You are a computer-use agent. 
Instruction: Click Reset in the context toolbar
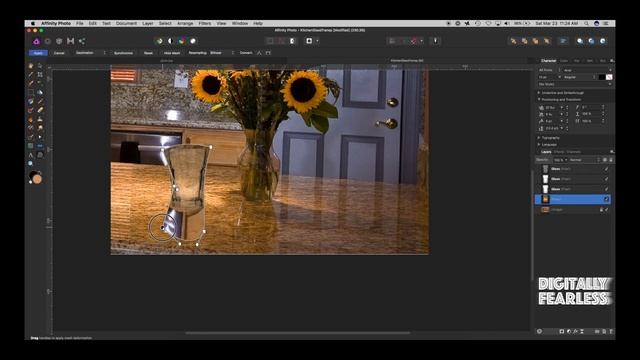[x=148, y=53]
